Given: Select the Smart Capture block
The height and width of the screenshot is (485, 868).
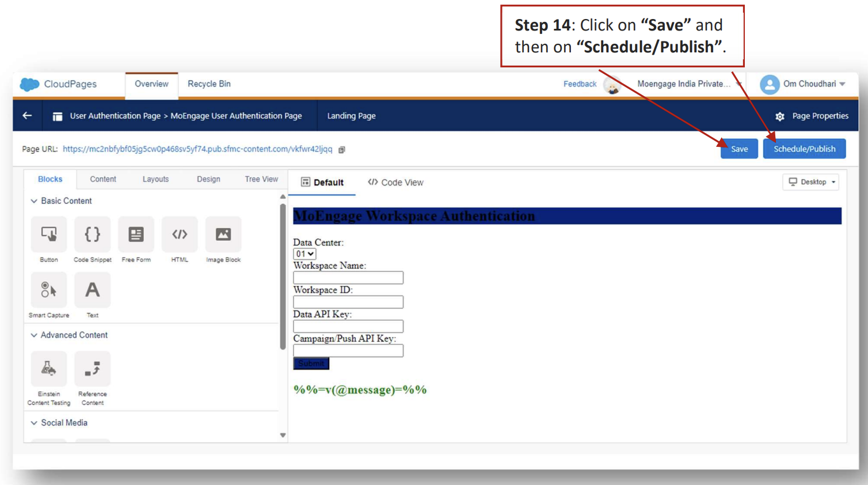Looking at the screenshot, I should click(49, 290).
